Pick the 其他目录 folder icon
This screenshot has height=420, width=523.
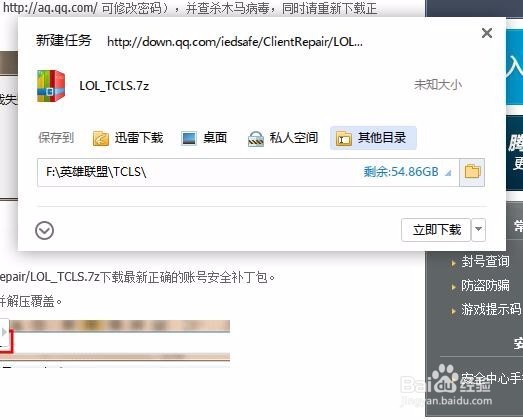pyautogui.click(x=344, y=138)
